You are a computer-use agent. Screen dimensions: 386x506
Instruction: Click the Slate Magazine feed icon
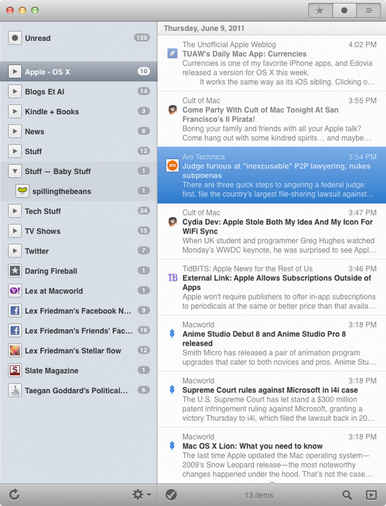point(15,370)
